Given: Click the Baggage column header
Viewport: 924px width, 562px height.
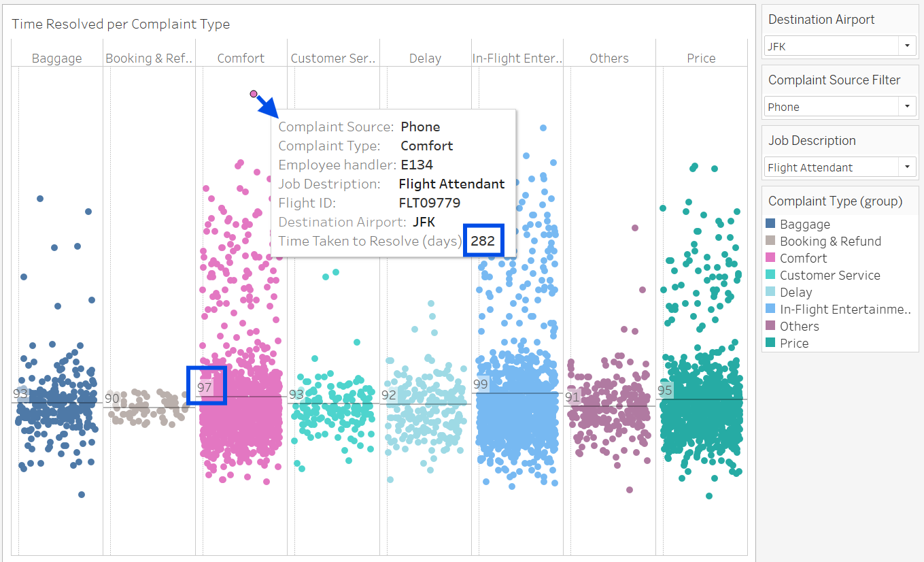Looking at the screenshot, I should [x=57, y=59].
